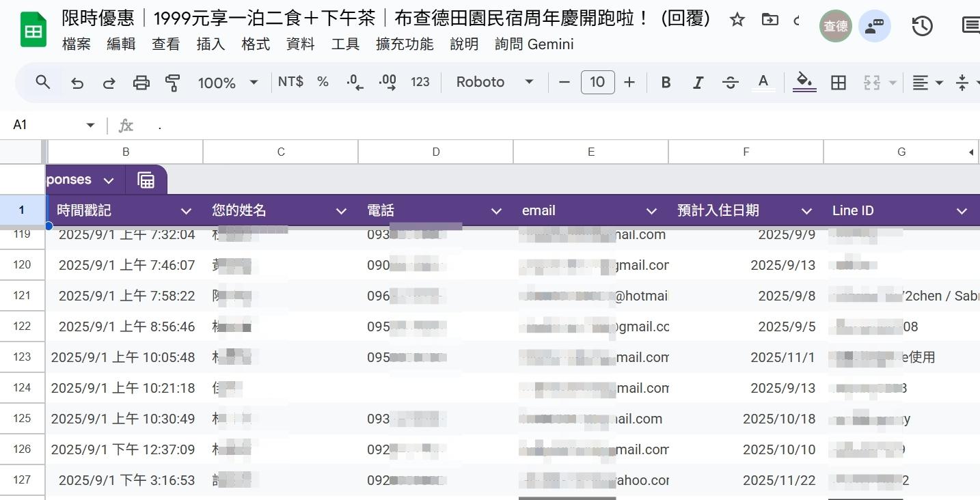
Task: Open the cell borders tool
Action: point(839,83)
